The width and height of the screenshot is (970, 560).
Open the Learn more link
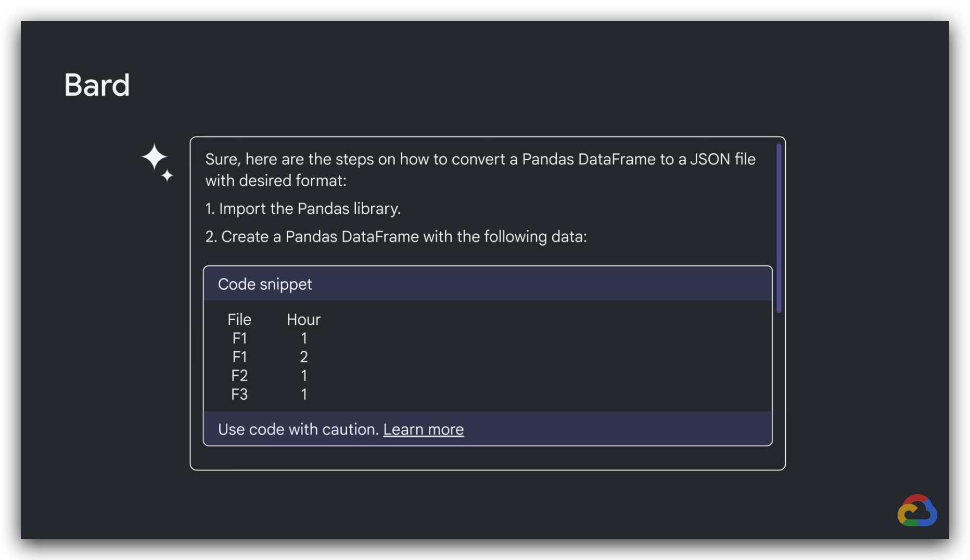click(x=424, y=429)
